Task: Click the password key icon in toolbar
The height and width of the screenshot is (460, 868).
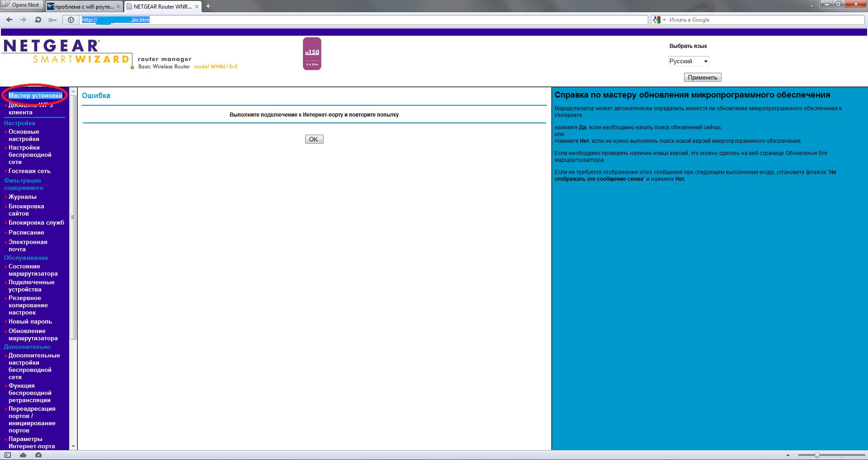Action: (x=52, y=20)
